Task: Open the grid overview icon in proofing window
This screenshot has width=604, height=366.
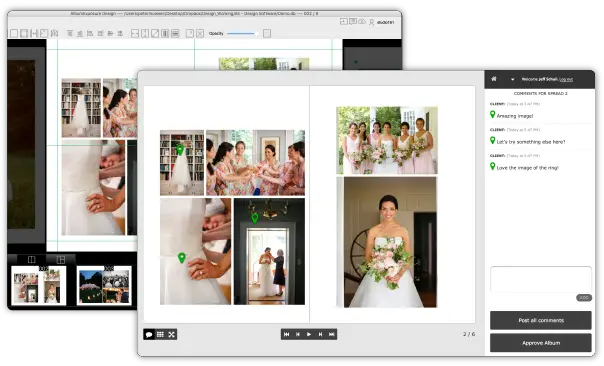Action: tap(160, 334)
